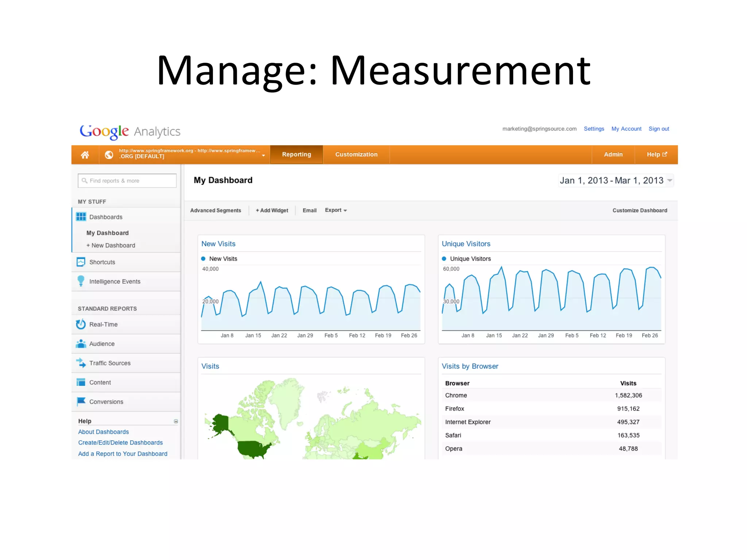
Task: Click the Browser column header
Action: point(457,383)
